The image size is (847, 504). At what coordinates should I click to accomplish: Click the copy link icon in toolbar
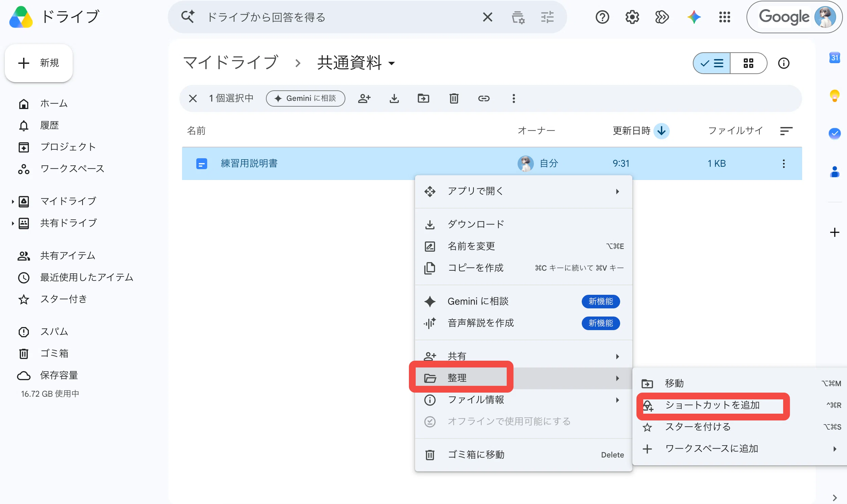(x=484, y=98)
